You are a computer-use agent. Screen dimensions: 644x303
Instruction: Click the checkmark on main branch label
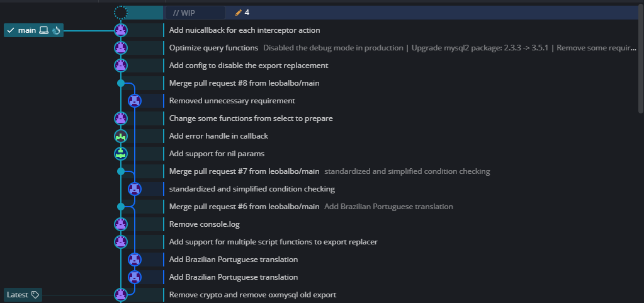coord(11,30)
